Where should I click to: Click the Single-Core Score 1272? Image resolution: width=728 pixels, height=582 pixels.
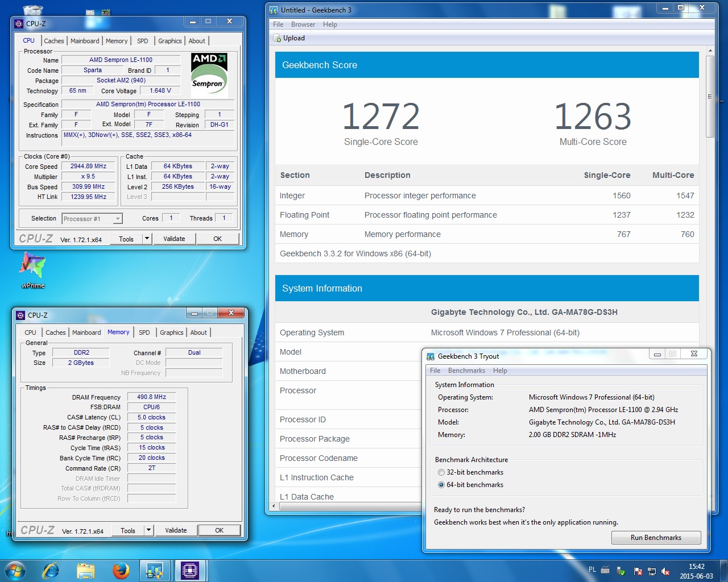coord(380,116)
